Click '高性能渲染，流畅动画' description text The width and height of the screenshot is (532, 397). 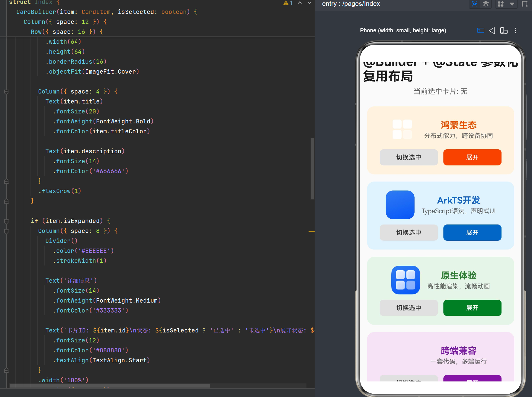pos(458,286)
